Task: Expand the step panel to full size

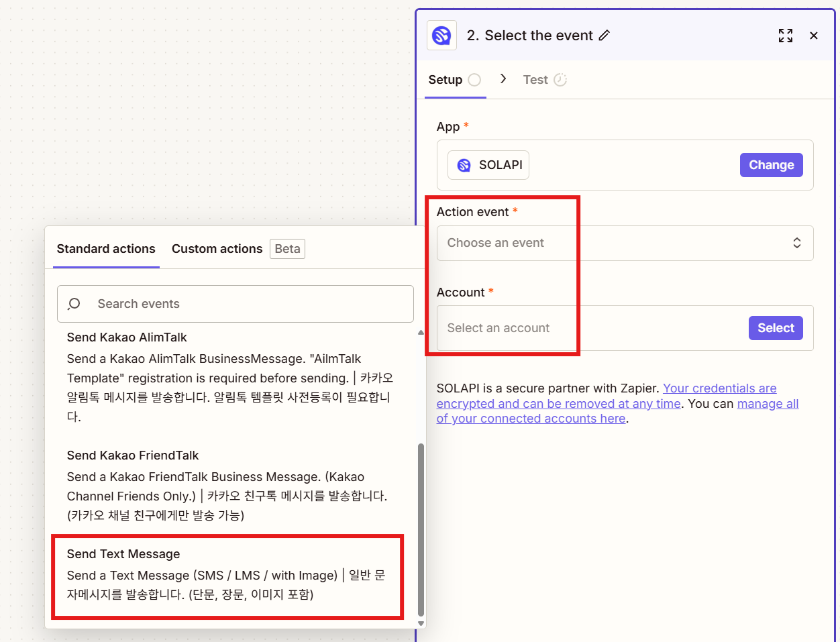Action: (x=786, y=36)
